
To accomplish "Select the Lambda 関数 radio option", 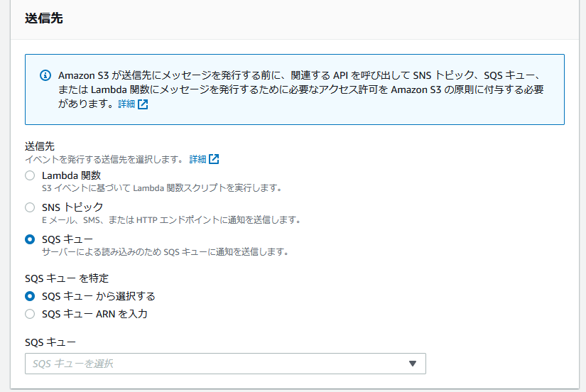I will [30, 175].
